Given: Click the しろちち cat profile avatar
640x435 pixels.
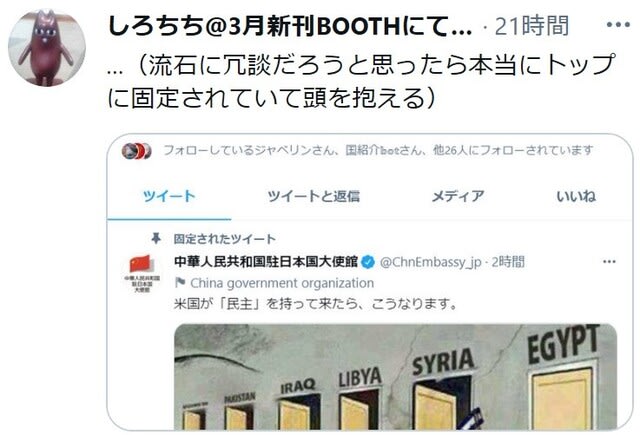Looking at the screenshot, I should tap(47, 47).
